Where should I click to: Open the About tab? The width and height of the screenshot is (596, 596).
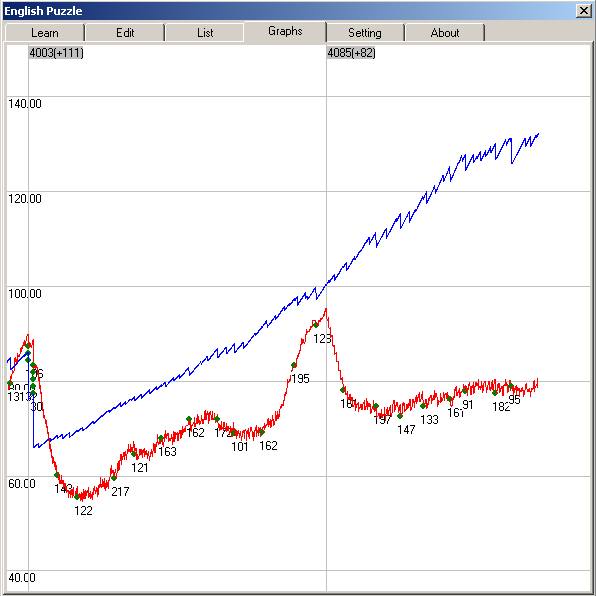(445, 33)
